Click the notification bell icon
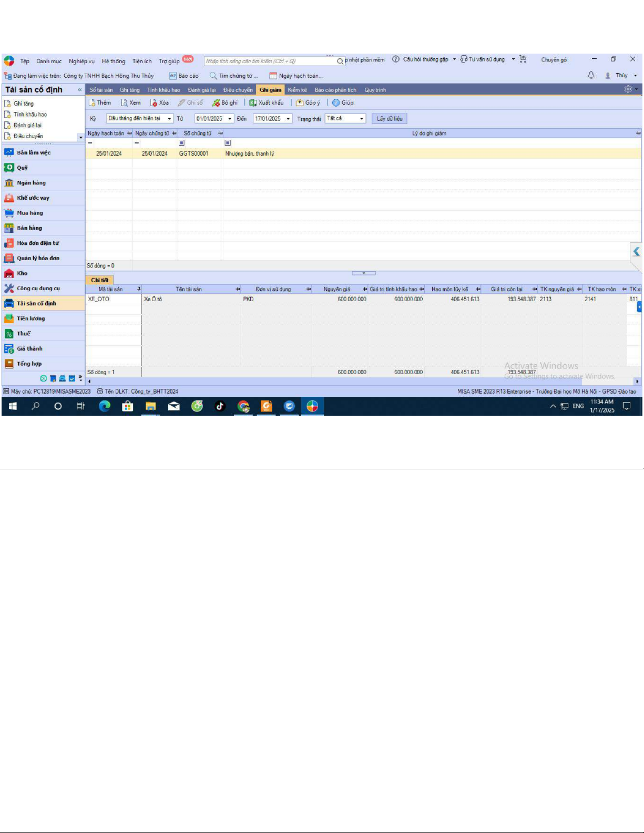This screenshot has height=833, width=644. click(591, 75)
